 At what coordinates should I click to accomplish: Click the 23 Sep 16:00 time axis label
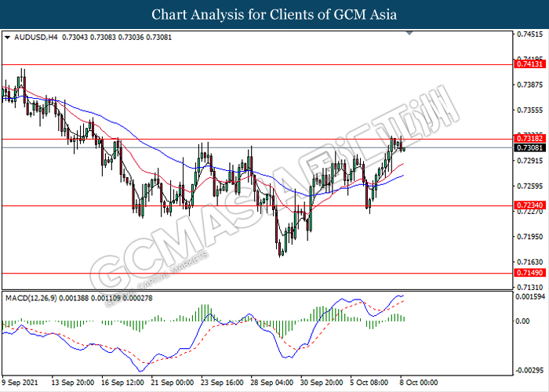click(x=222, y=383)
